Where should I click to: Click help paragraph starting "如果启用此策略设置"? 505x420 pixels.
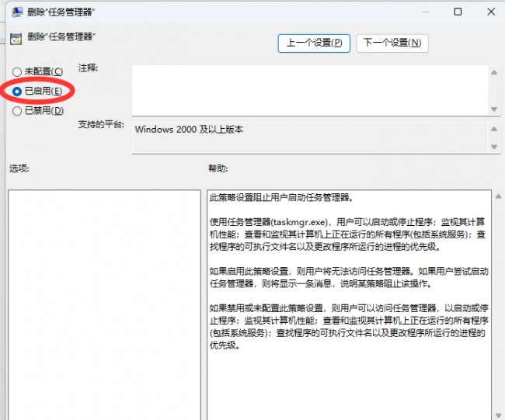tap(349, 277)
